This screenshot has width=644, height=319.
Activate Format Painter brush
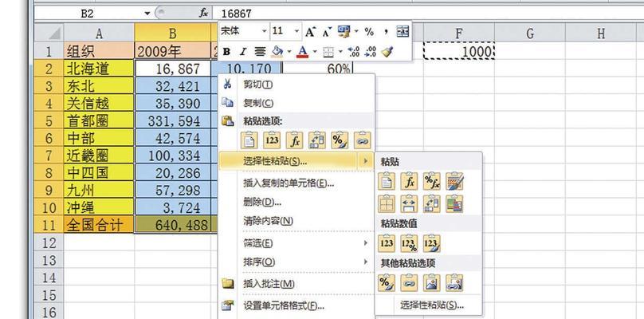(x=387, y=51)
